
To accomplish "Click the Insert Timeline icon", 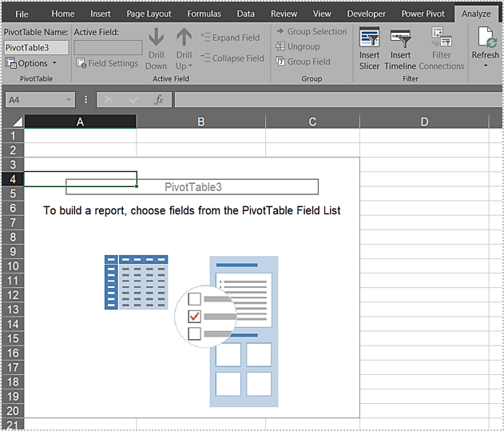I will click(400, 38).
